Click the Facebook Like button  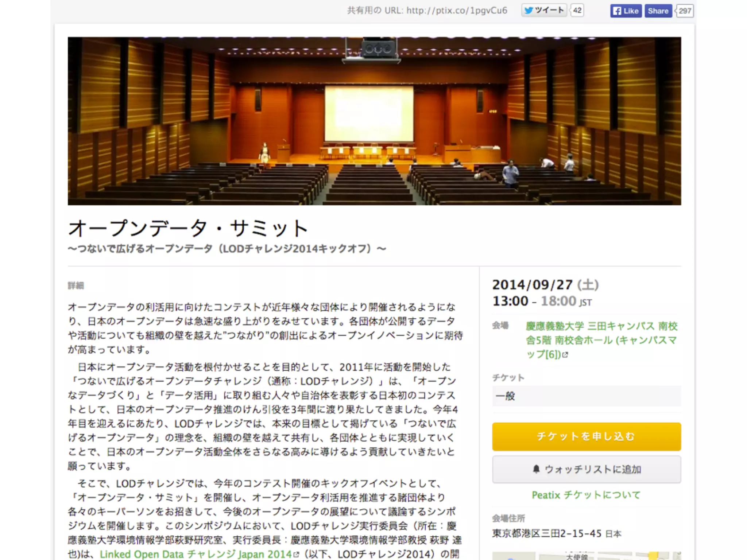click(626, 11)
